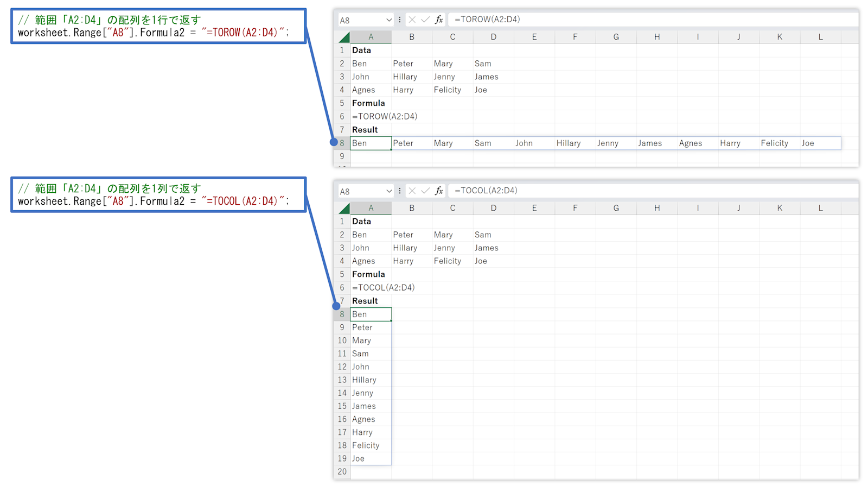Image resolution: width=868 pixels, height=492 pixels.
Task: Click the cancel X icon in the TOROW formula bar
Action: point(412,20)
